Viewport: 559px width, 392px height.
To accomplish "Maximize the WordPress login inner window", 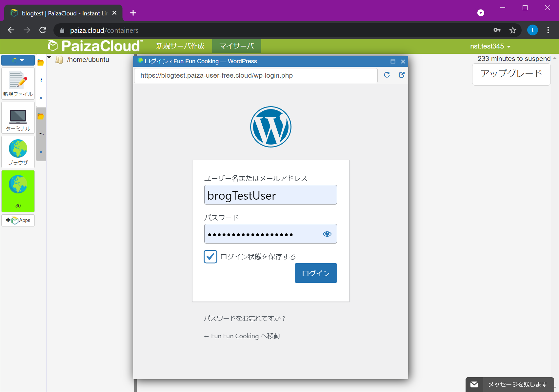I will pos(393,61).
